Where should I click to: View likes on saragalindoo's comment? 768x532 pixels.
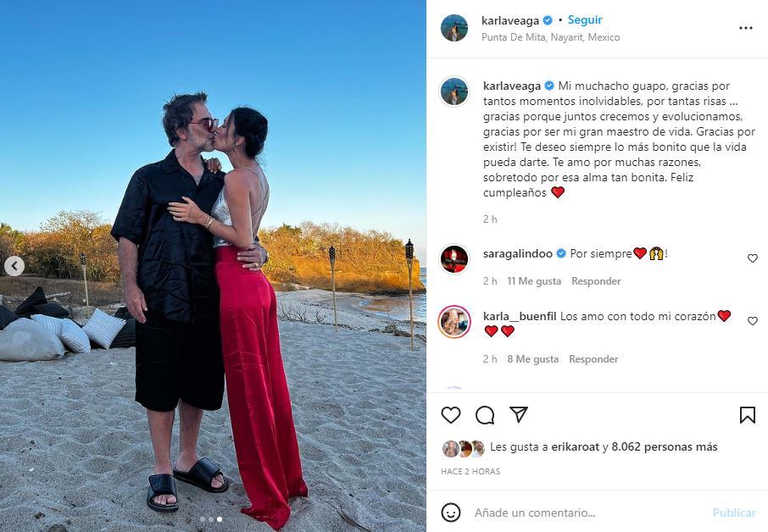pyautogui.click(x=534, y=281)
